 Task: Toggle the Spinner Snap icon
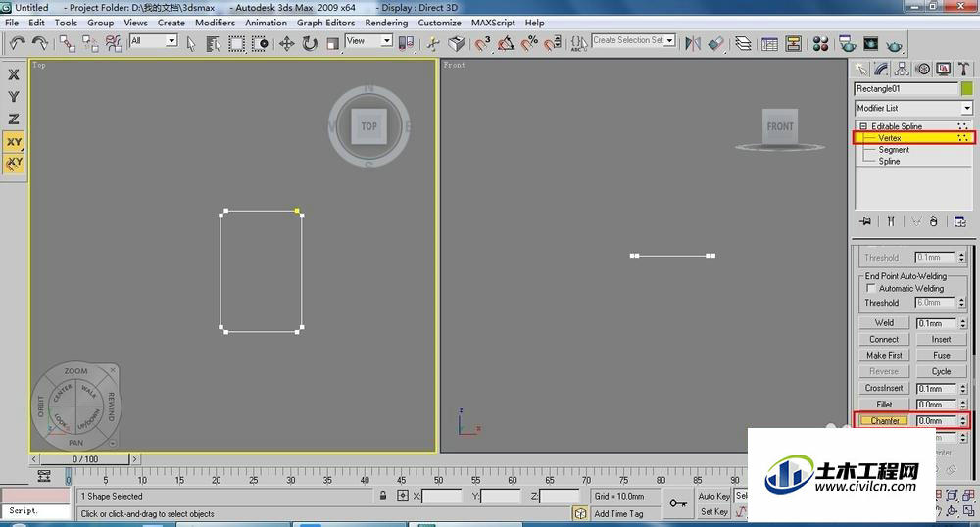pyautogui.click(x=552, y=44)
